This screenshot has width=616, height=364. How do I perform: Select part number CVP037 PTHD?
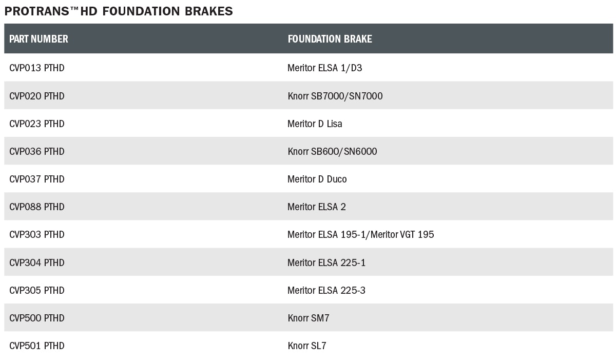pyautogui.click(x=37, y=179)
